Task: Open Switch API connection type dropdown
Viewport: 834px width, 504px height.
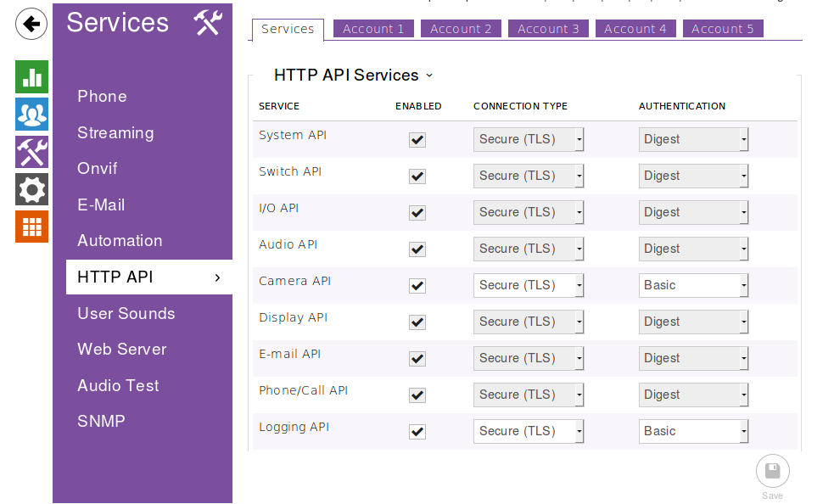Action: click(528, 176)
